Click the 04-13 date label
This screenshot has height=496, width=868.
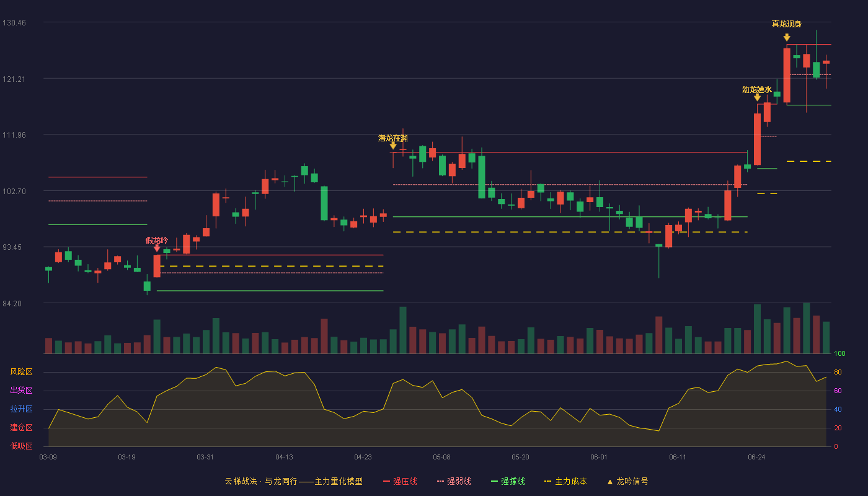click(x=284, y=457)
